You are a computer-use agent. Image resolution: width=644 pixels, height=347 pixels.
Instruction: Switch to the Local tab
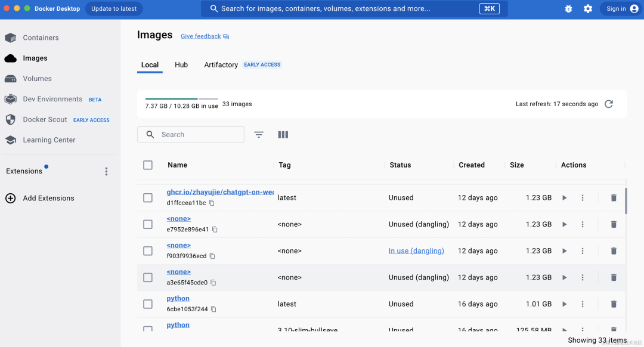150,65
